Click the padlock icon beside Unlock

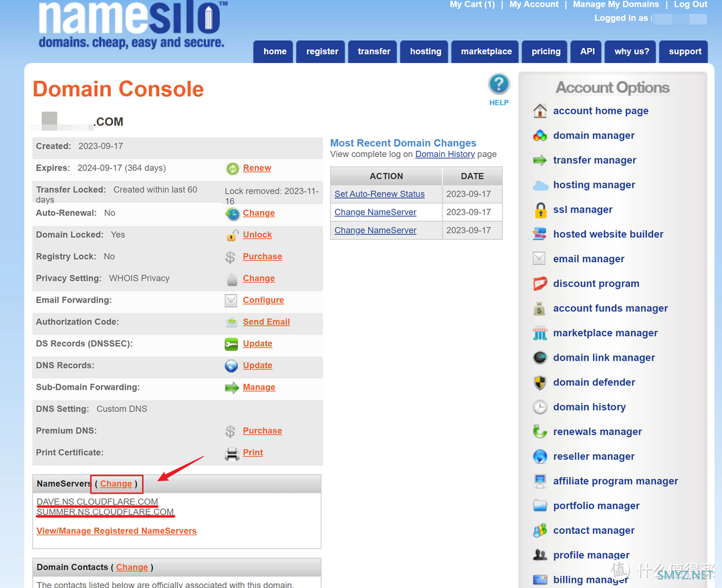click(231, 235)
